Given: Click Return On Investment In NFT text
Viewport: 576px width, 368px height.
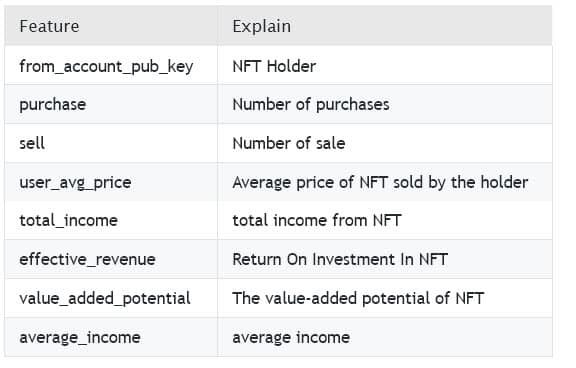Looking at the screenshot, I should (340, 259).
